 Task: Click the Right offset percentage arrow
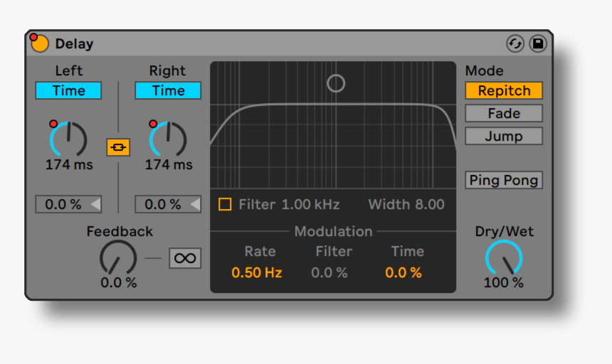tap(194, 205)
